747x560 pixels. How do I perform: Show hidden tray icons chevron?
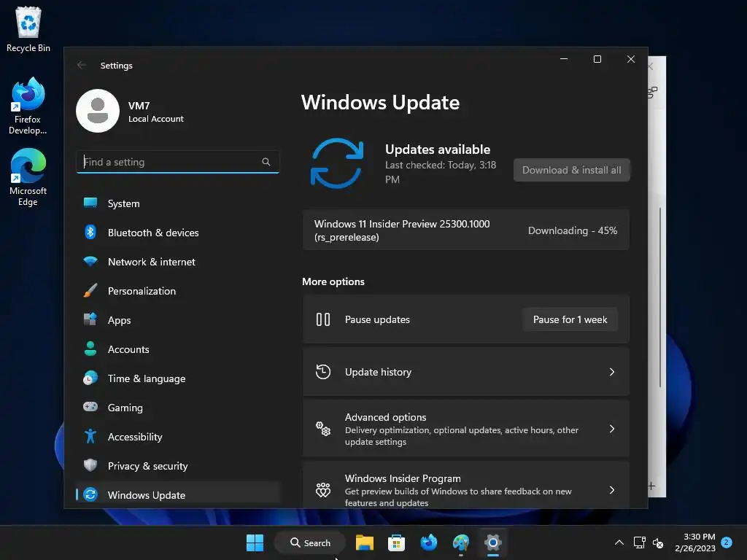click(619, 542)
